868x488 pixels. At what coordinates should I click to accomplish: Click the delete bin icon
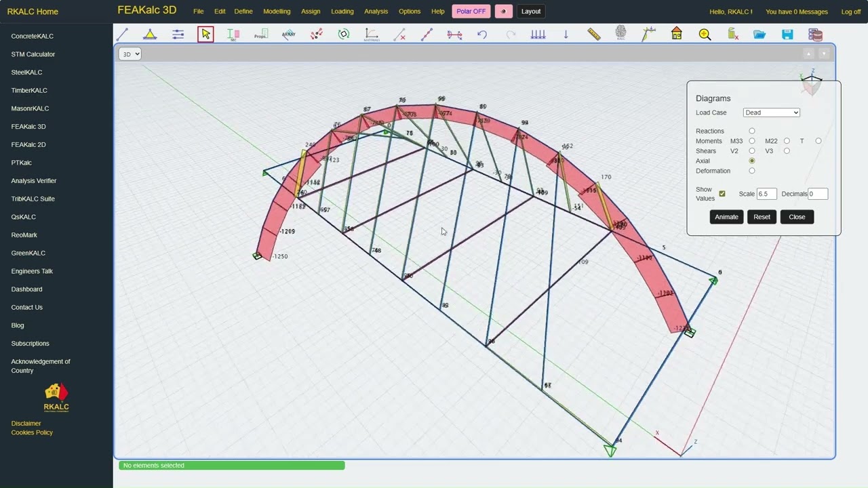click(732, 34)
